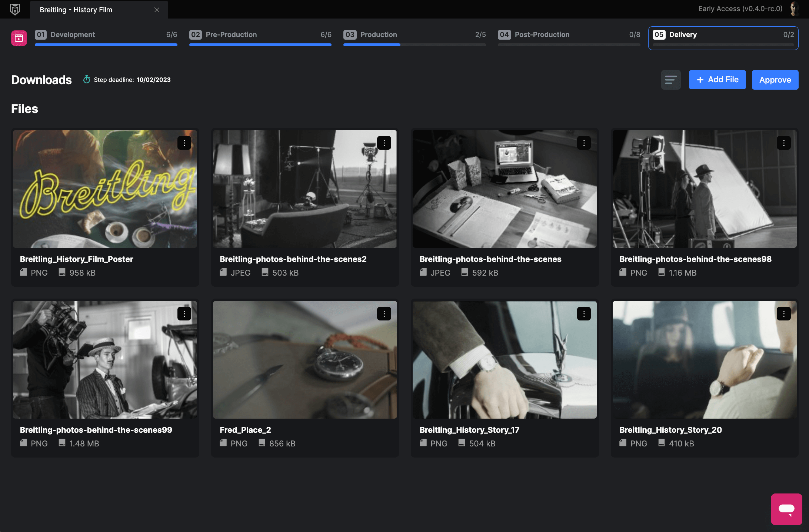Click the disk size icon beside 592 kB
Image resolution: width=809 pixels, height=532 pixels.
(465, 272)
